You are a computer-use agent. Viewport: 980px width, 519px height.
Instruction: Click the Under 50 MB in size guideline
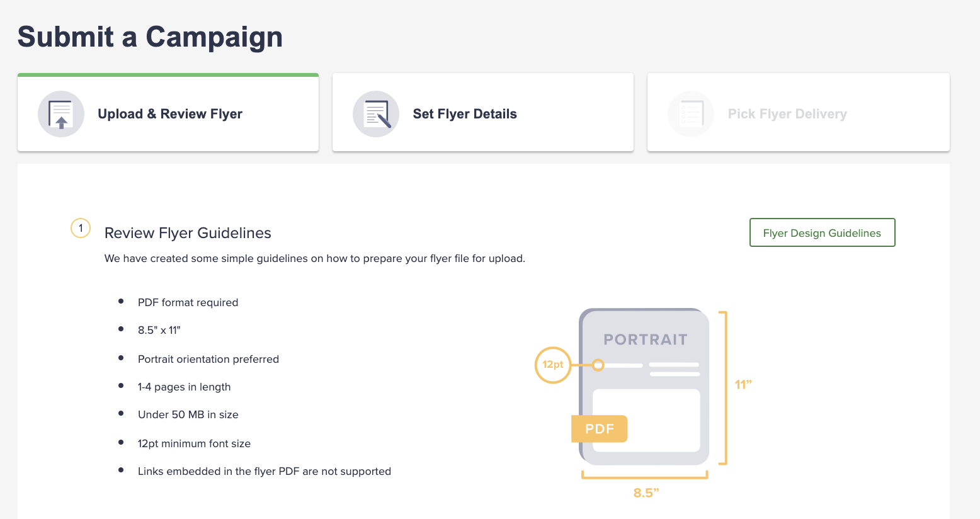click(188, 414)
